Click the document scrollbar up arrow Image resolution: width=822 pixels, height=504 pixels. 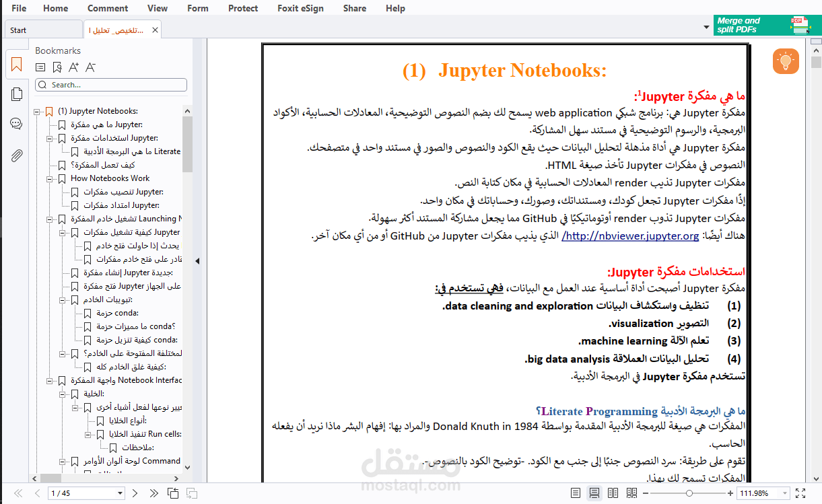(x=816, y=50)
